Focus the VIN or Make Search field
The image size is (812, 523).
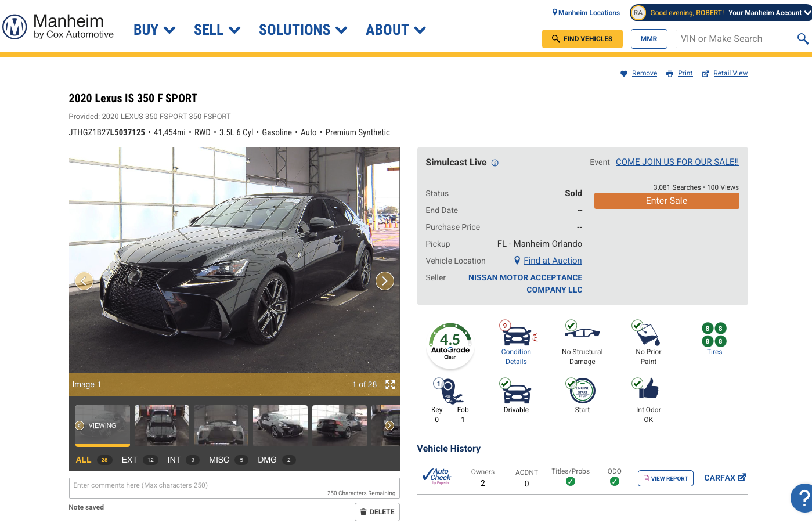[736, 39]
